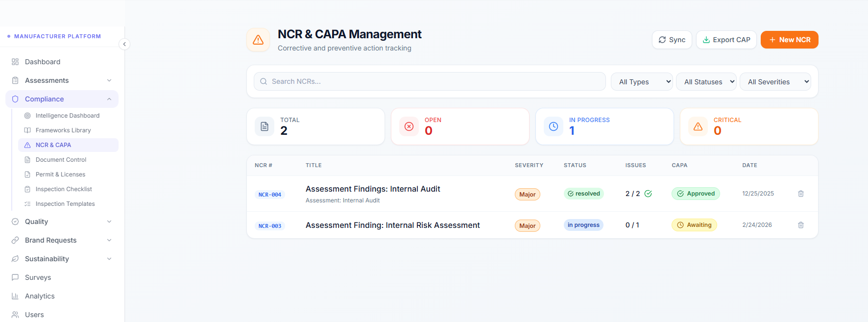The width and height of the screenshot is (868, 322).
Task: Open Document Control in the sidebar
Action: click(61, 160)
